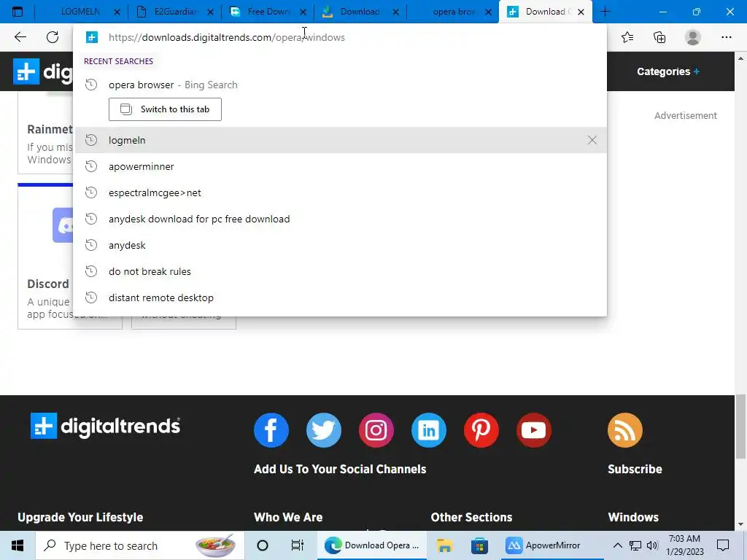Open the volume tray icon
The width and height of the screenshot is (747, 560).
coord(652,545)
